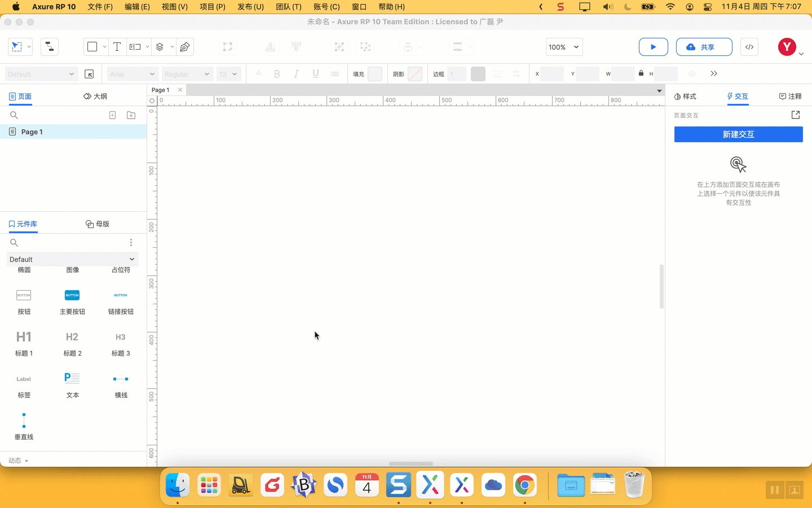Click the shadow swatch
The width and height of the screenshot is (812, 508).
415,74
